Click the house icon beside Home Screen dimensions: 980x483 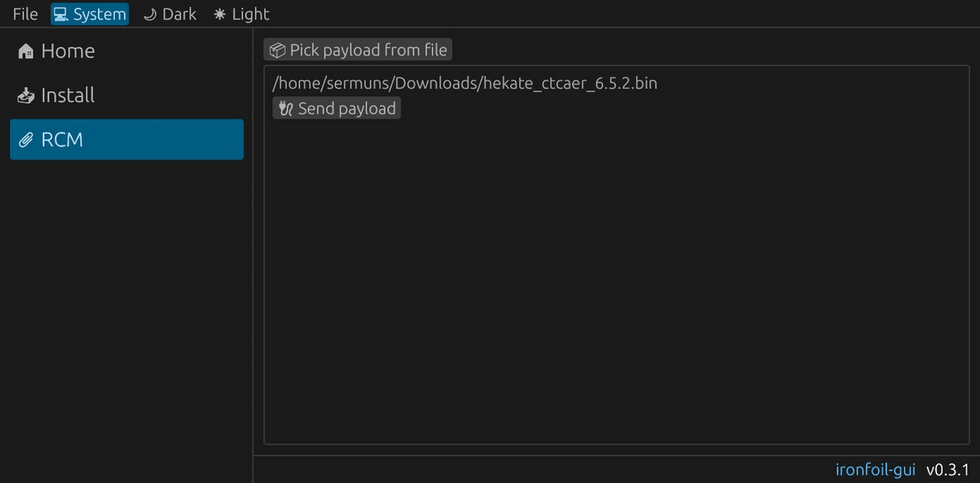26,51
